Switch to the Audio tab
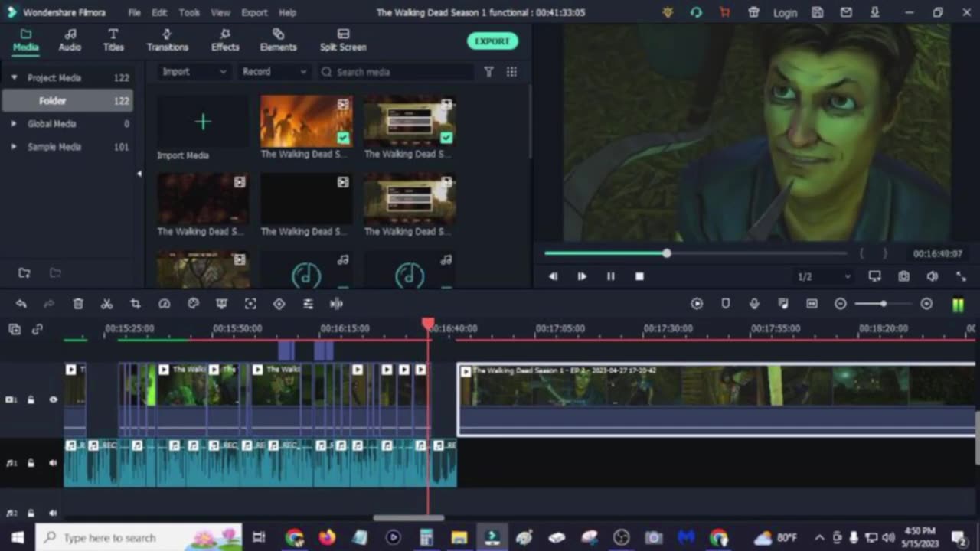This screenshot has height=551, width=980. pos(70,41)
